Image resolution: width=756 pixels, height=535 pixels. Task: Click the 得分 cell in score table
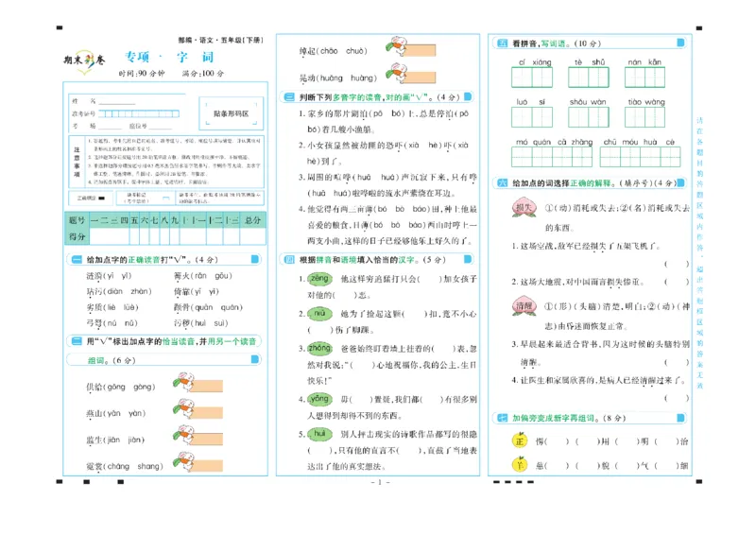pyautogui.click(x=77, y=236)
